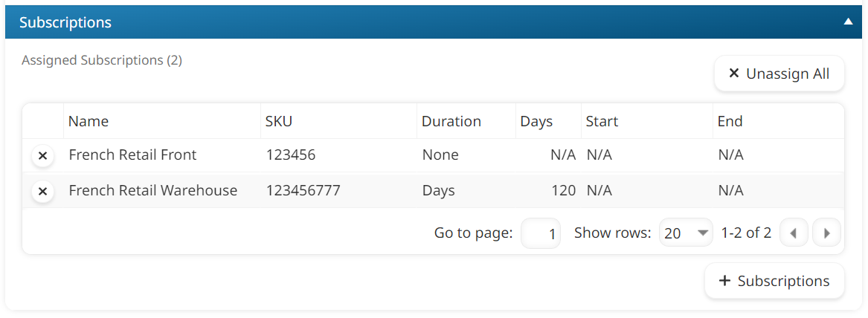Image resolution: width=868 pixels, height=318 pixels.
Task: Sort by the End column header
Action: [x=730, y=121]
